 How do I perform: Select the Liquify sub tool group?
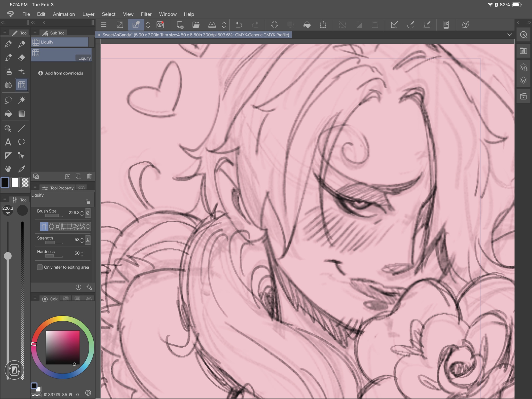point(60,42)
